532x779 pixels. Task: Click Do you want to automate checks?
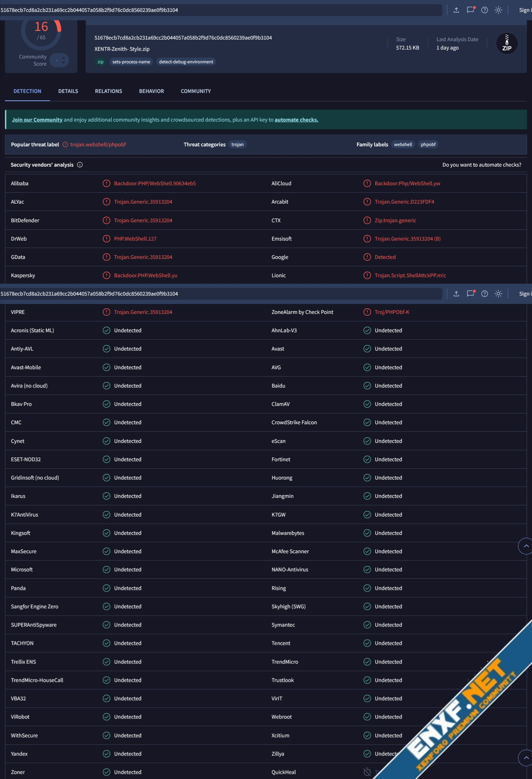pyautogui.click(x=482, y=165)
